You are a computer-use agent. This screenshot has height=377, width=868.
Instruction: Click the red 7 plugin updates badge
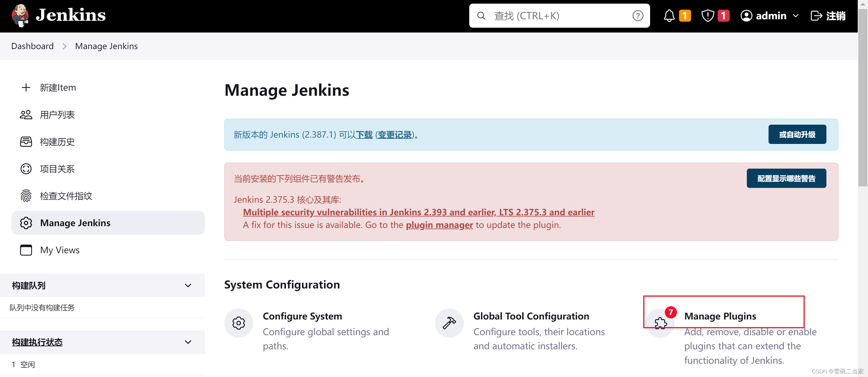(x=671, y=312)
